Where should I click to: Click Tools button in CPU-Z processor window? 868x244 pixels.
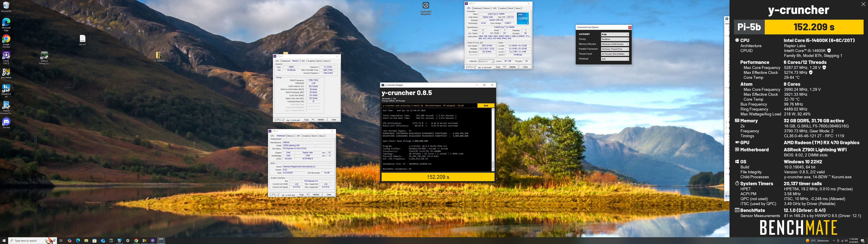click(498, 67)
